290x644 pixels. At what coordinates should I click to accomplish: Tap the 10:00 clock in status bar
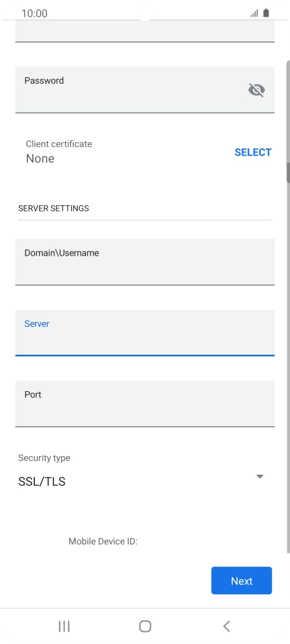[x=34, y=13]
